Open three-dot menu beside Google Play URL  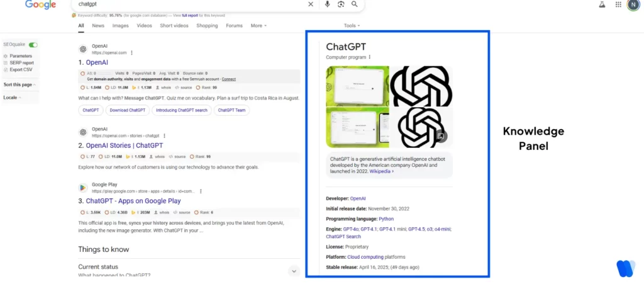(201, 191)
